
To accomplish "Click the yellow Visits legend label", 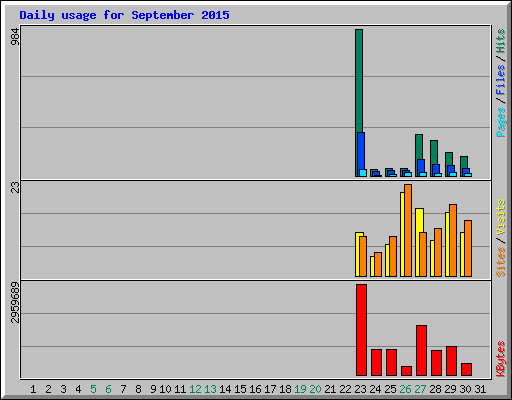I will coord(501,218).
